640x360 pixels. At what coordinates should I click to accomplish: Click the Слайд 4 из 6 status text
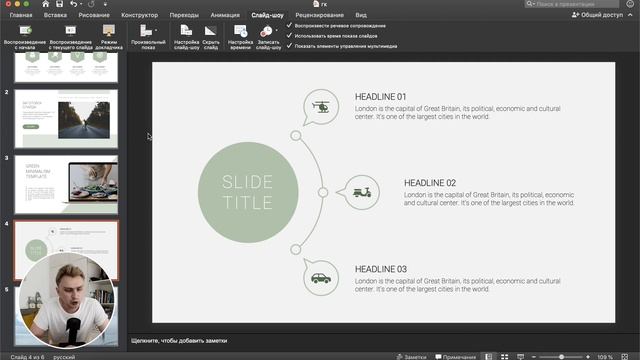tap(27, 357)
